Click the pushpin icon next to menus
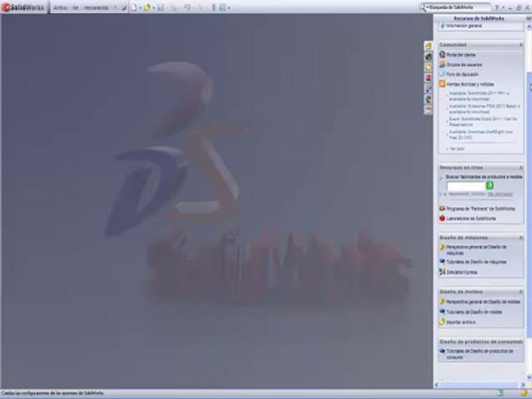 [x=124, y=7]
